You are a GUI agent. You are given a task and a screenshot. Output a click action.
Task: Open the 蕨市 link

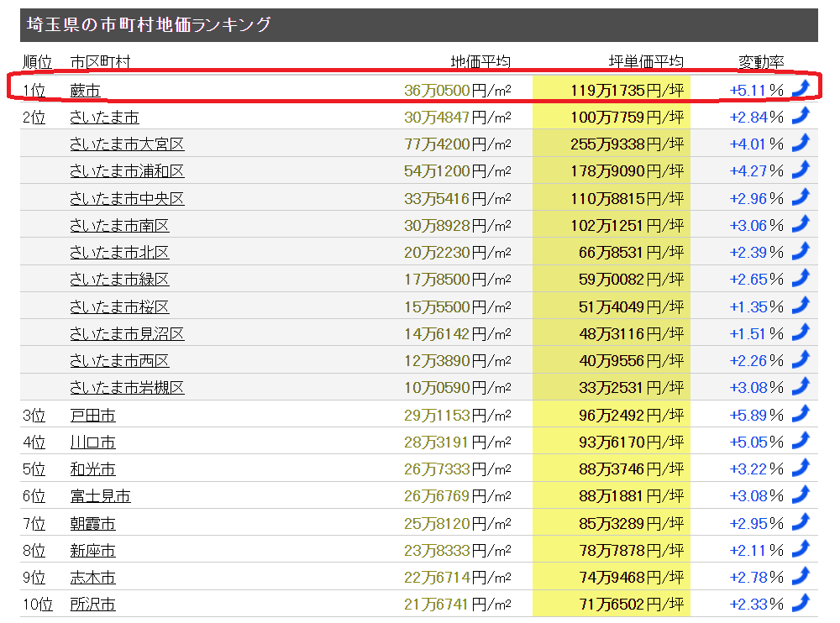point(85,91)
